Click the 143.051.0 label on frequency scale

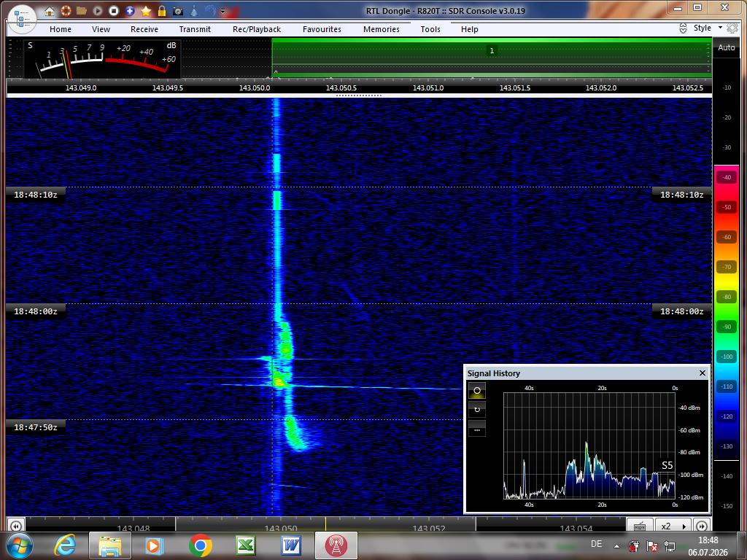click(427, 88)
